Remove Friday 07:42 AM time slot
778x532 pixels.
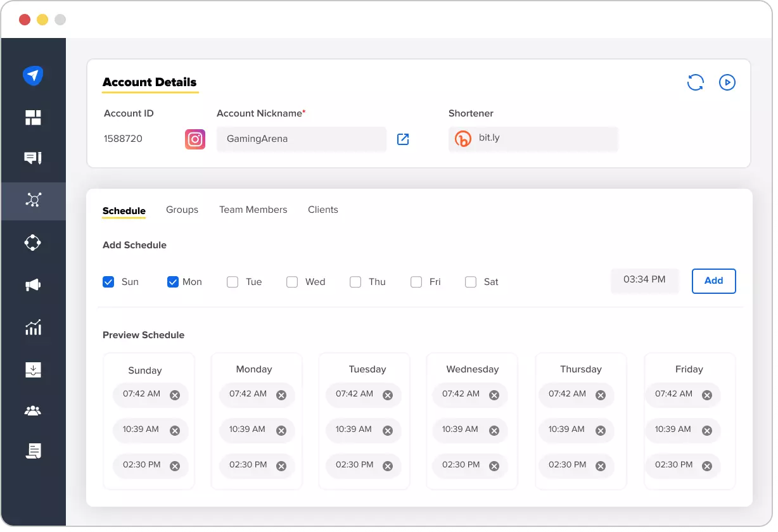[707, 395]
